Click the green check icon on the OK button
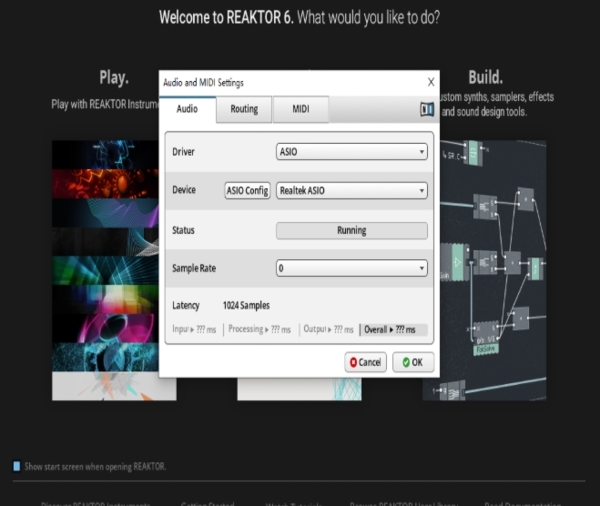The image size is (600, 506). [406, 362]
